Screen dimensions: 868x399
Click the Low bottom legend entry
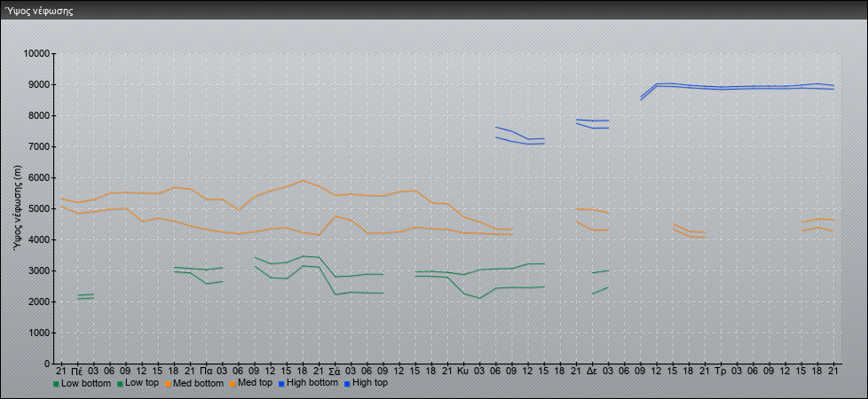pyautogui.click(x=82, y=383)
